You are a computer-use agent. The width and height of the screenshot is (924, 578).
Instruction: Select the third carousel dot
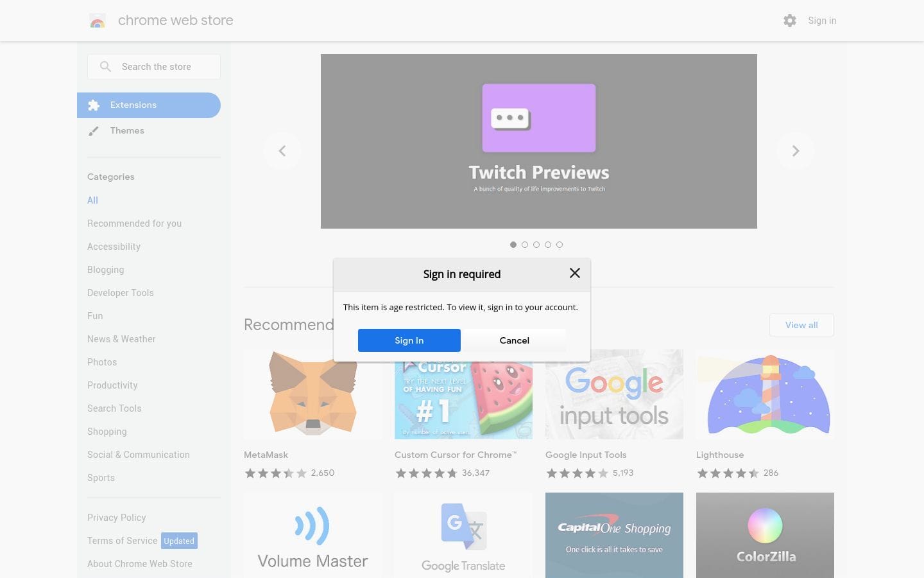pyautogui.click(x=536, y=245)
